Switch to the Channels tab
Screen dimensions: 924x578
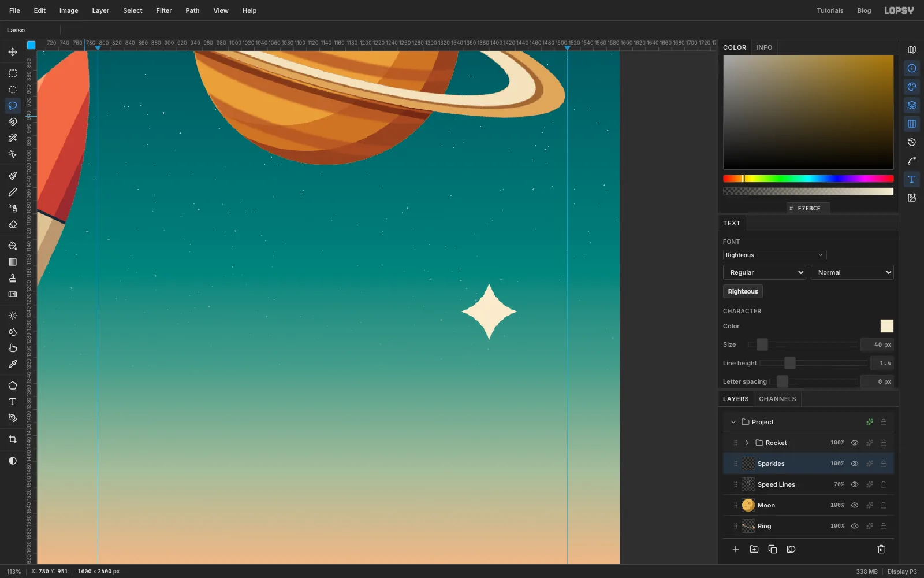777,399
